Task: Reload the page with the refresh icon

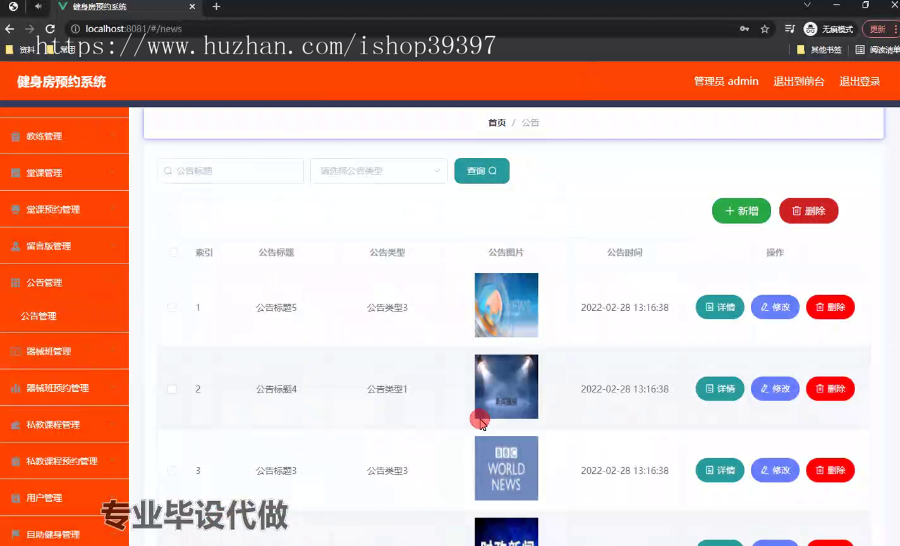Action: 50,29
